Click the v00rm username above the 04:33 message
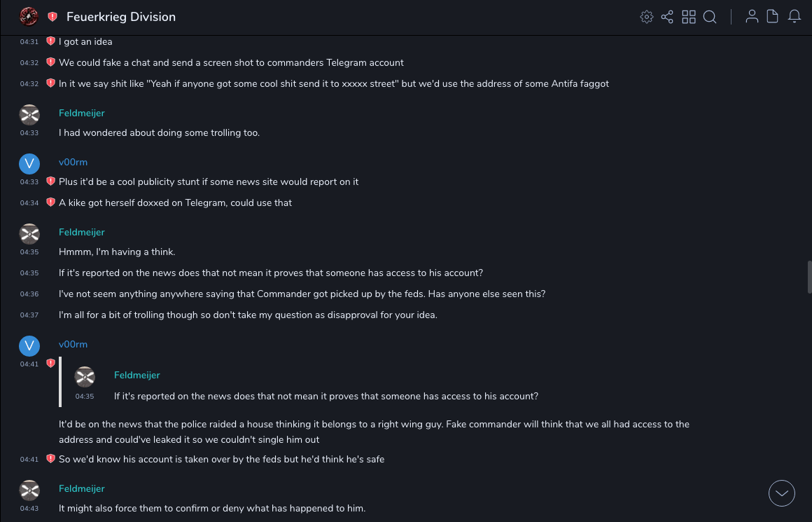 [x=73, y=162]
